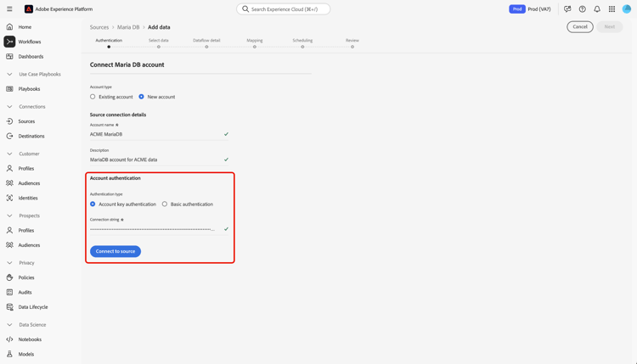
Task: Click the Prod environment badge
Action: pos(517,9)
